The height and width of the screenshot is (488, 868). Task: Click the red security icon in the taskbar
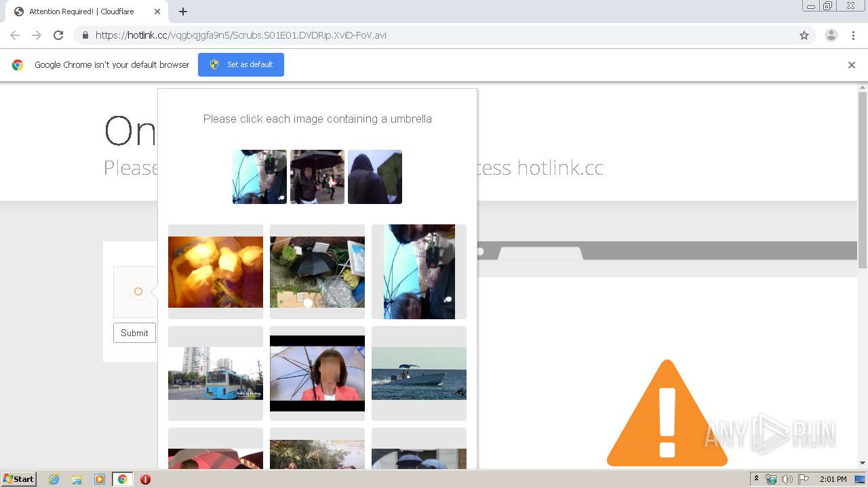tap(145, 479)
